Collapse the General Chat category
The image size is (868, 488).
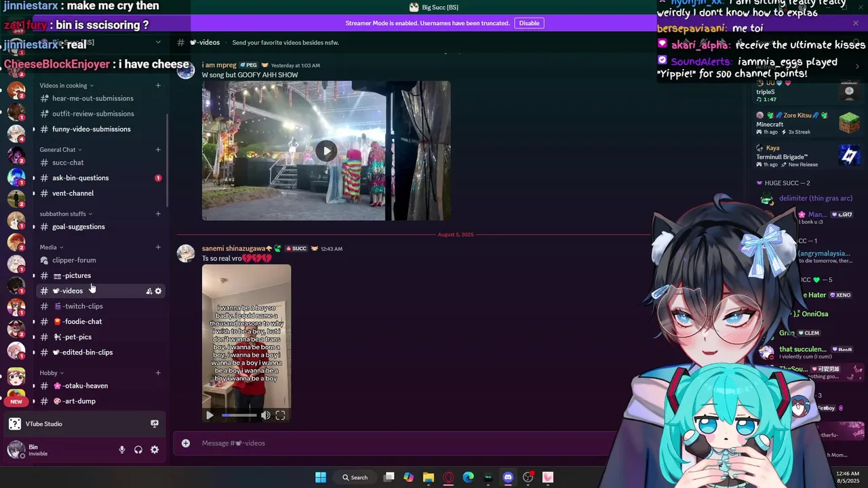(60, 150)
